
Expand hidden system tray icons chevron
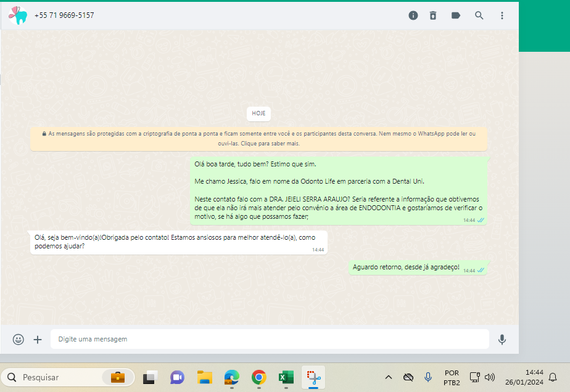(x=389, y=377)
